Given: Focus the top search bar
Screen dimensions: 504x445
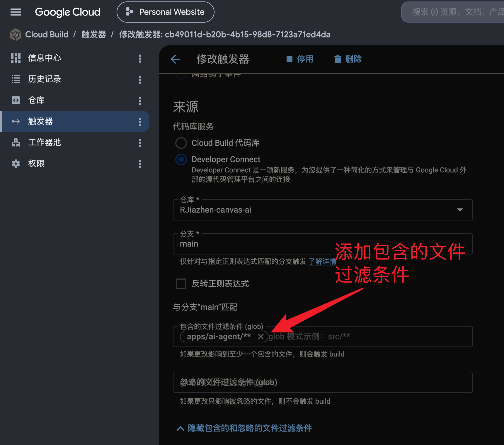Looking at the screenshot, I should tap(453, 12).
